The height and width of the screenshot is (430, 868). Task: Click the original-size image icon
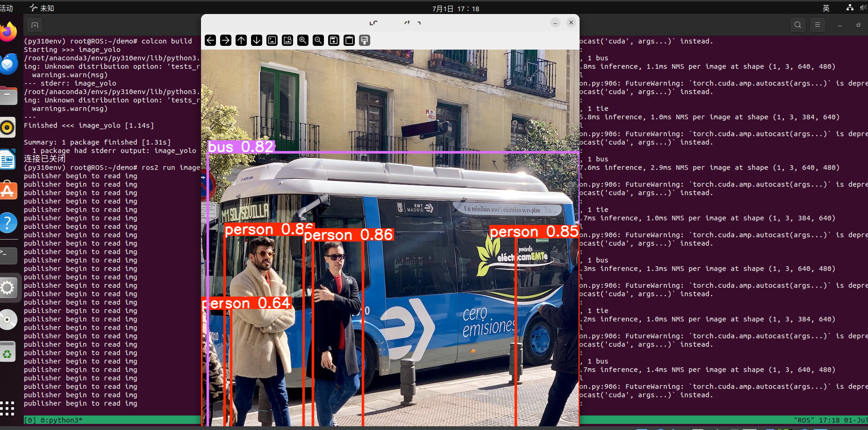point(272,40)
